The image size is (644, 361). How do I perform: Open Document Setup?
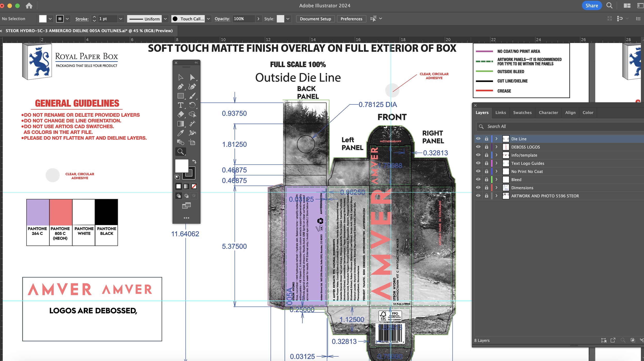[x=315, y=19]
